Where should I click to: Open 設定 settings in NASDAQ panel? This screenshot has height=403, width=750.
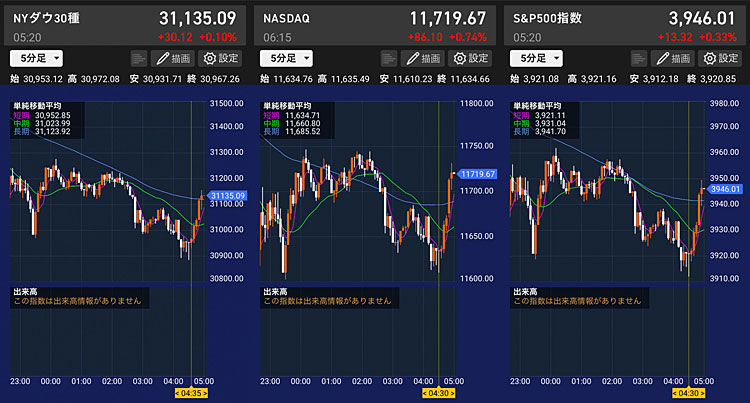470,58
